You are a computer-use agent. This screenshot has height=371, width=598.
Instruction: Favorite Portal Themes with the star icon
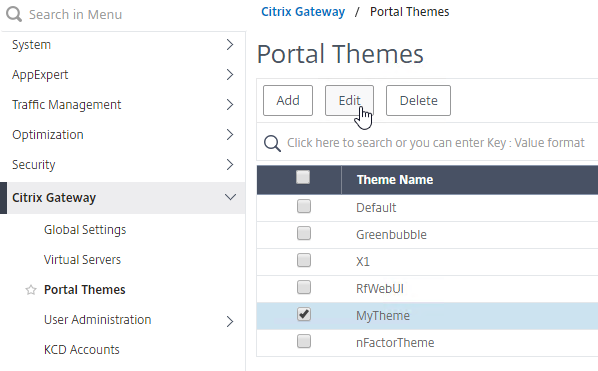tap(31, 290)
